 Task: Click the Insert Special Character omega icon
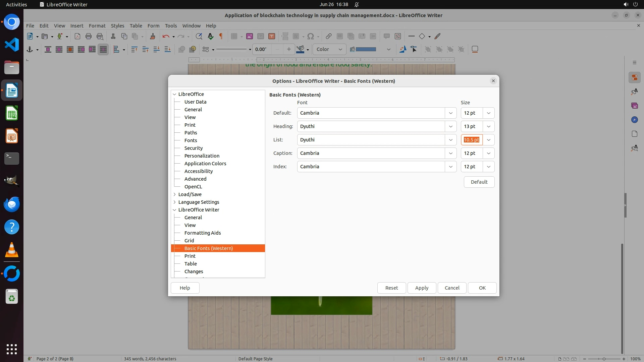pyautogui.click(x=311, y=37)
